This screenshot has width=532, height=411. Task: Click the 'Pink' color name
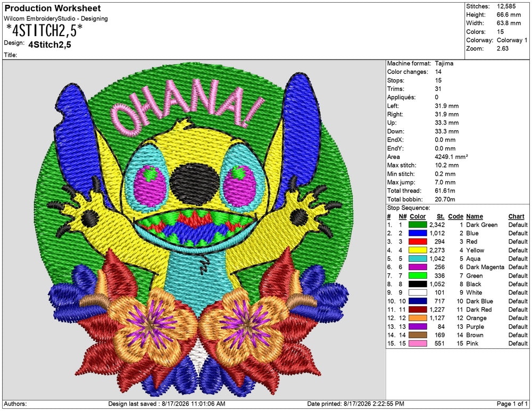(x=472, y=343)
